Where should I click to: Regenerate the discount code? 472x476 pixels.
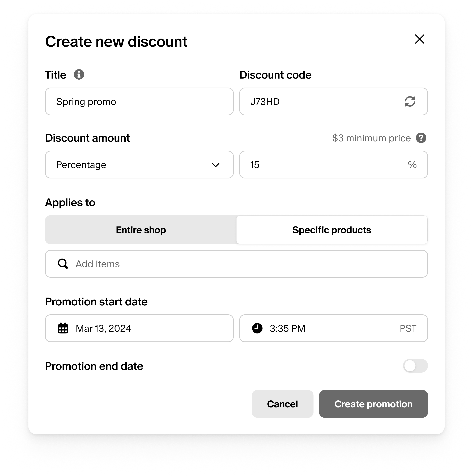(x=410, y=101)
